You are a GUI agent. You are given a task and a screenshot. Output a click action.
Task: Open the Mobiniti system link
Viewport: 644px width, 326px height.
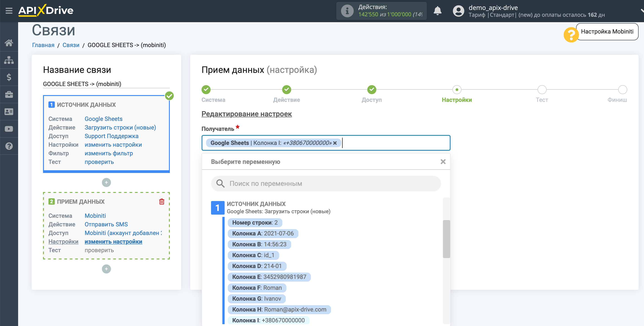click(95, 216)
